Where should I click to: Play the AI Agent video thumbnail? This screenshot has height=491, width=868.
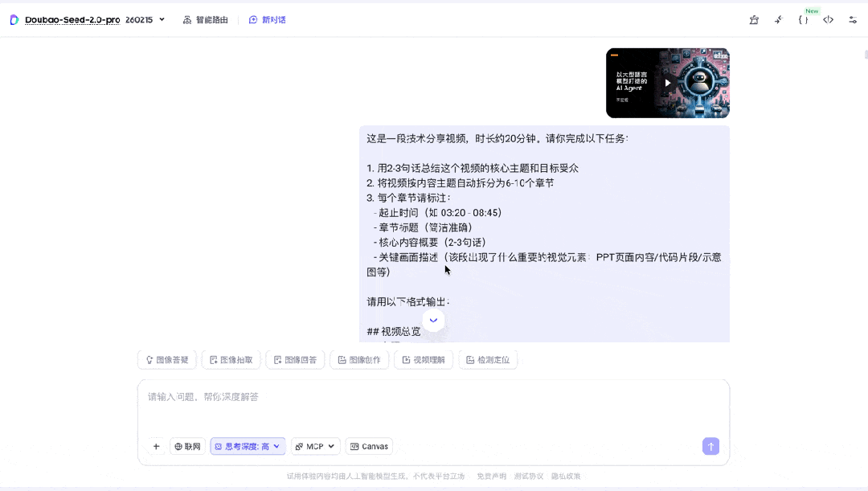coord(667,83)
